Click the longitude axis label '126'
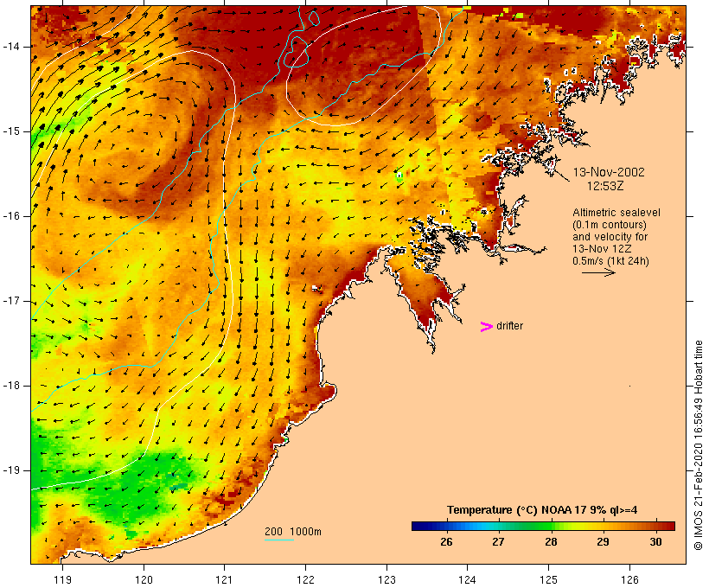Screen dimensions: 709x588 coord(629,579)
